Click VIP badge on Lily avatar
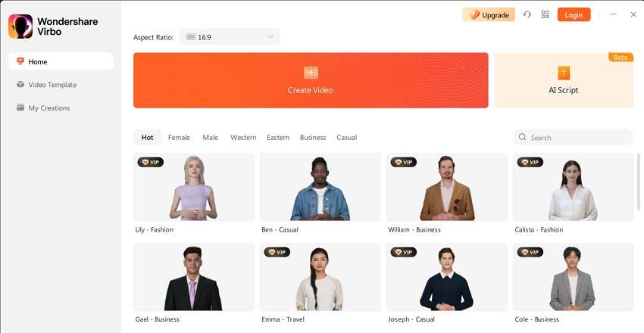This screenshot has width=644, height=333. coord(150,162)
